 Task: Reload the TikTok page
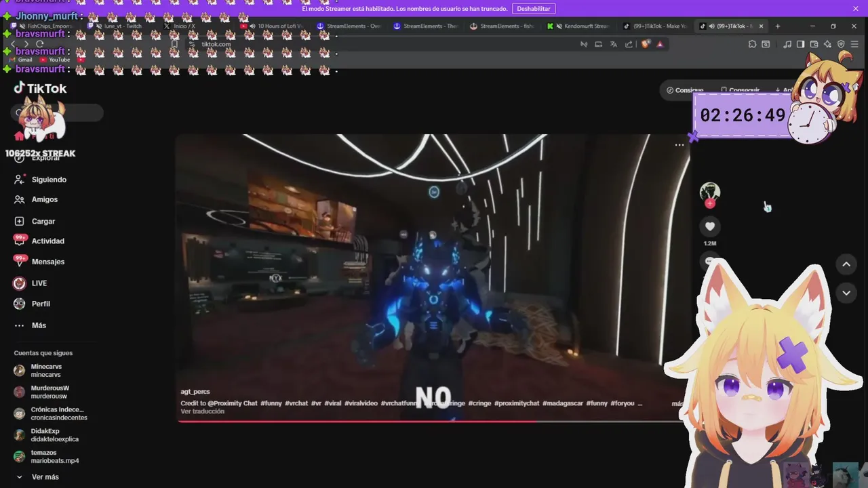tap(40, 44)
